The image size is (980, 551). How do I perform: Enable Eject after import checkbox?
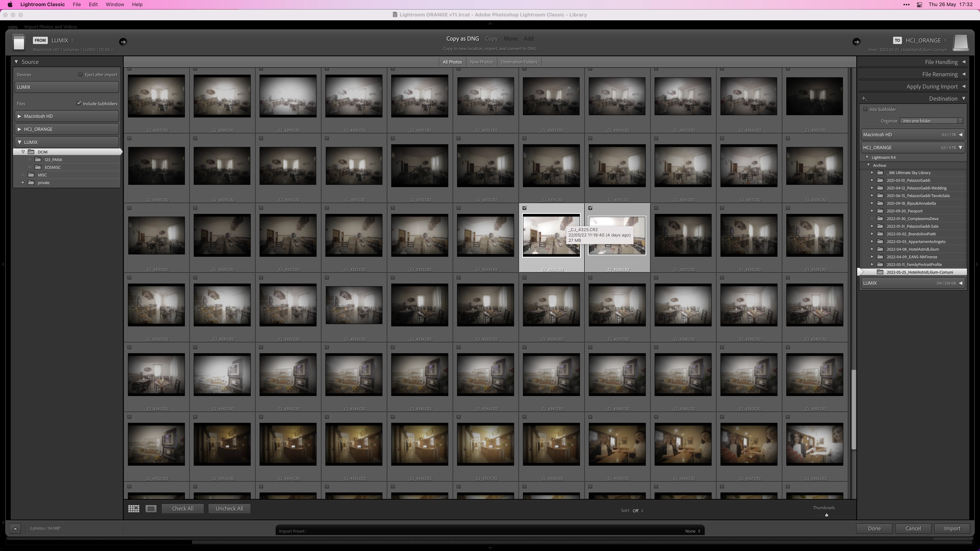80,75
